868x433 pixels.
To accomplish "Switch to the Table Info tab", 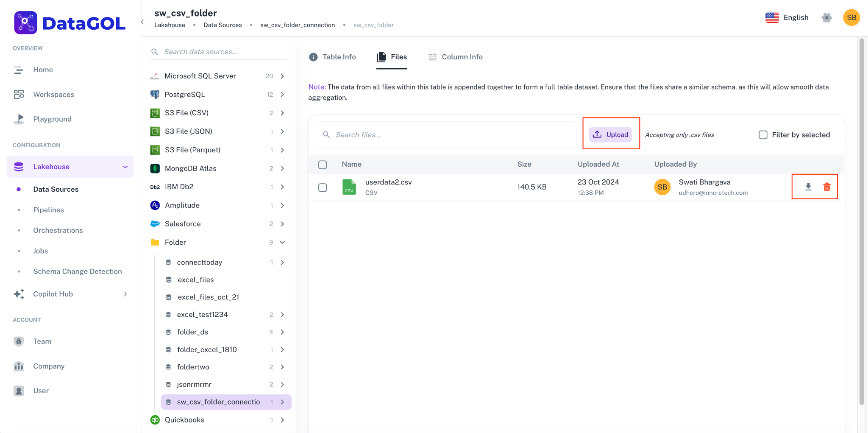I will coord(332,57).
